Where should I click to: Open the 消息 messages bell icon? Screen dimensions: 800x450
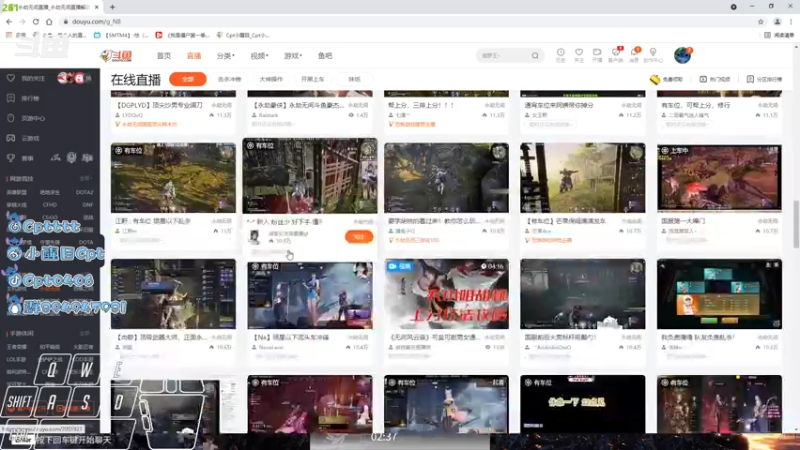634,55
